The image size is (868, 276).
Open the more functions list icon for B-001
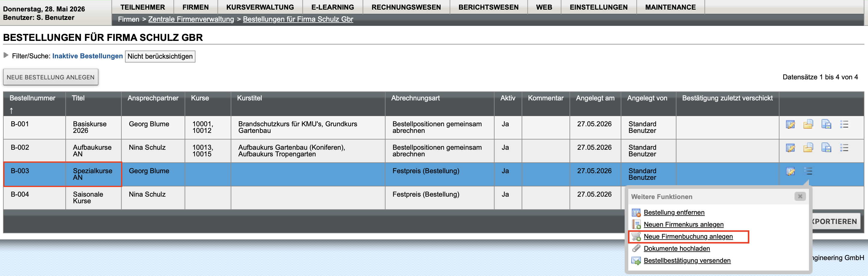coord(844,124)
